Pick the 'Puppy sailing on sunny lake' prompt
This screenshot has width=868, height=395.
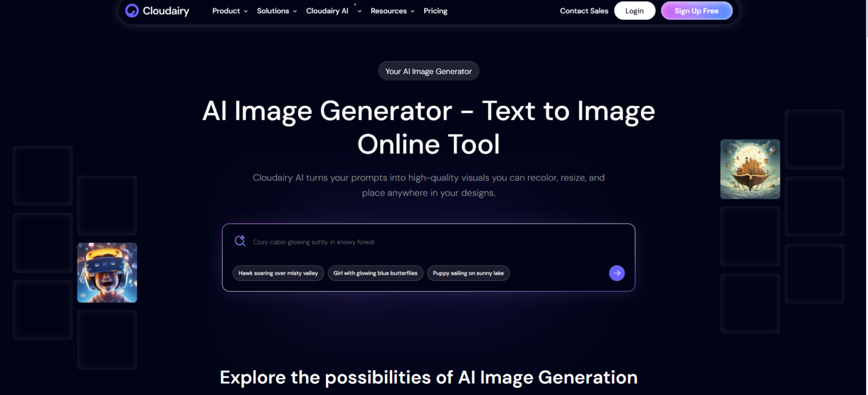tap(468, 273)
